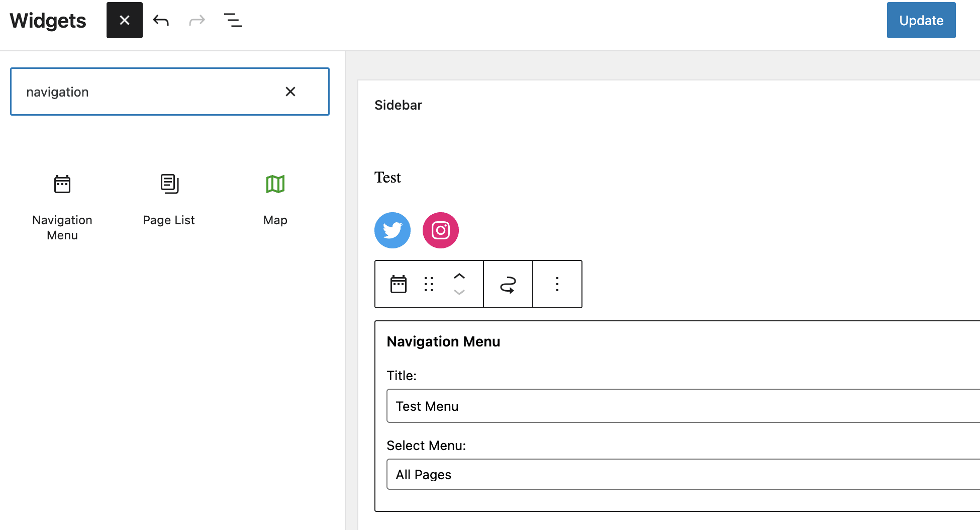Click the Update button
The height and width of the screenshot is (530, 980).
click(x=921, y=20)
